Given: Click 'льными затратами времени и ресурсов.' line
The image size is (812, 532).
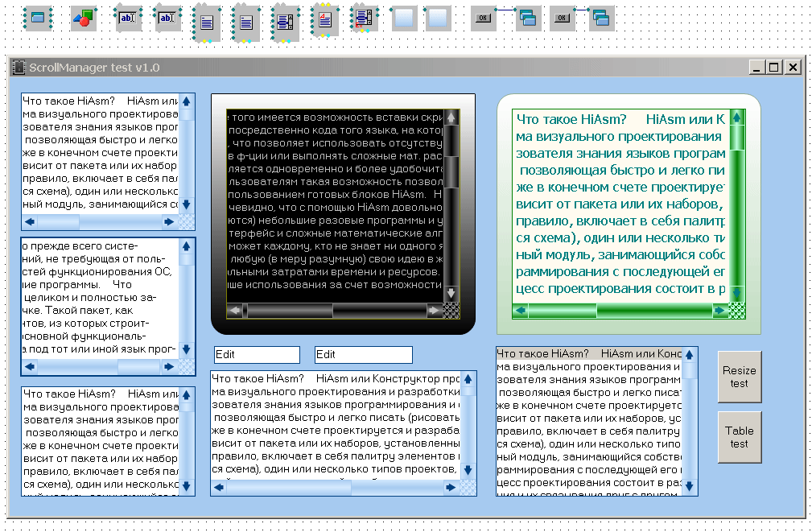Looking at the screenshot, I should 334,271.
